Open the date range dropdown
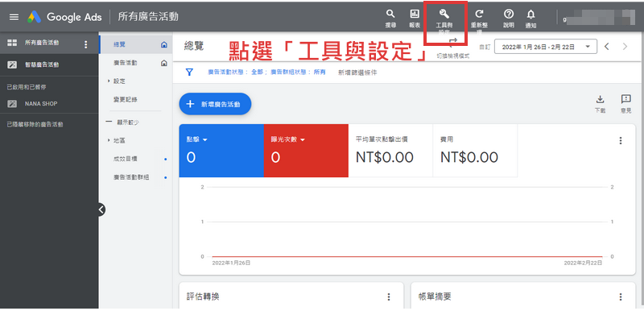Screen dimensions: 644x311 [546, 47]
